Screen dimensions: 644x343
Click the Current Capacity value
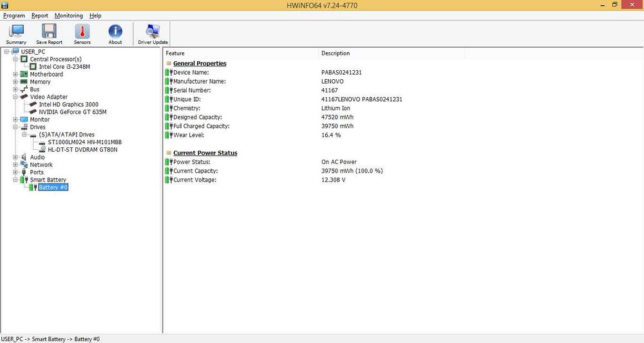tap(352, 171)
